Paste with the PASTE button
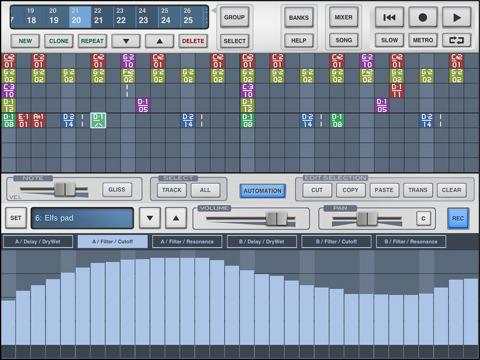This screenshot has height=360, width=480. pos(384,190)
